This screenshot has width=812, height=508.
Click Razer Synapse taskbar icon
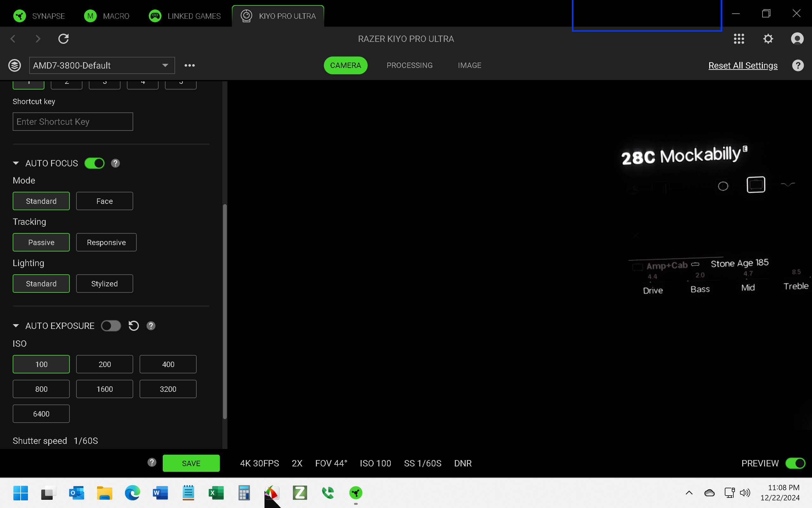click(356, 493)
